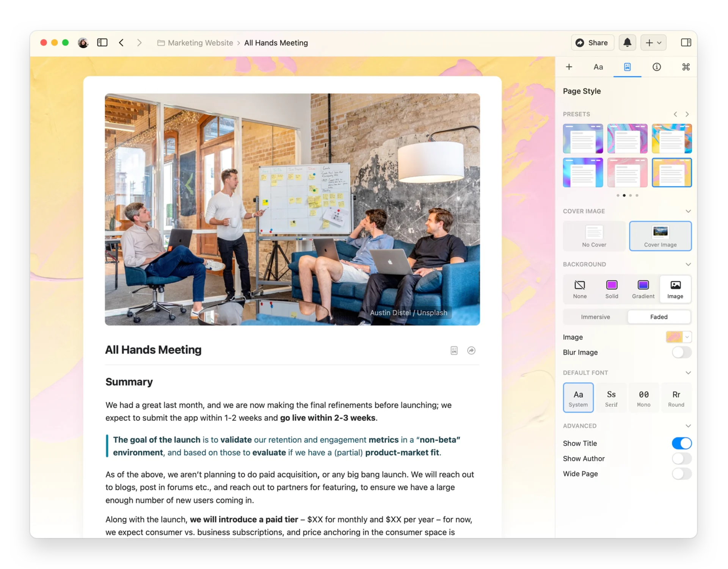Open the insert plus tab icon
Screen dimensions: 728x569
(x=569, y=67)
